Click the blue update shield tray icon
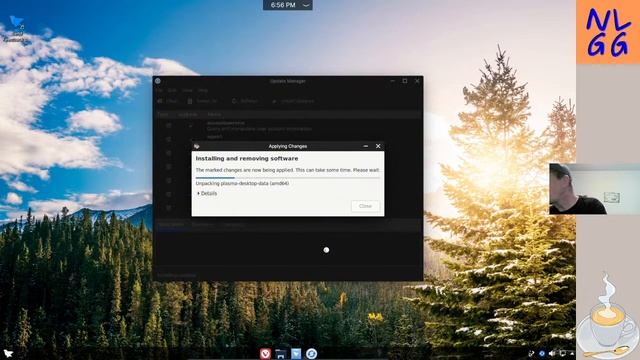Image resolution: width=640 pixels, height=360 pixels. point(542,353)
